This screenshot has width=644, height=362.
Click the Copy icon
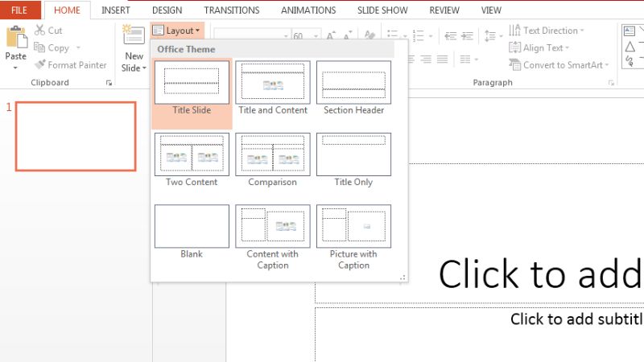(39, 47)
